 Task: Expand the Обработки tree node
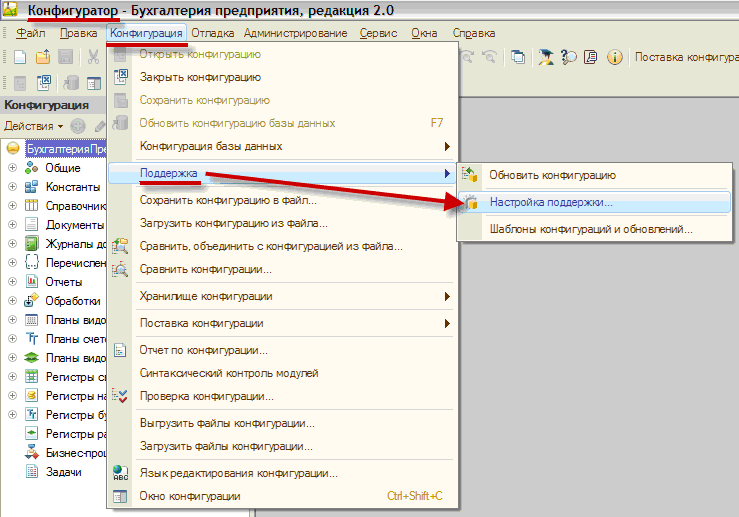click(x=13, y=301)
